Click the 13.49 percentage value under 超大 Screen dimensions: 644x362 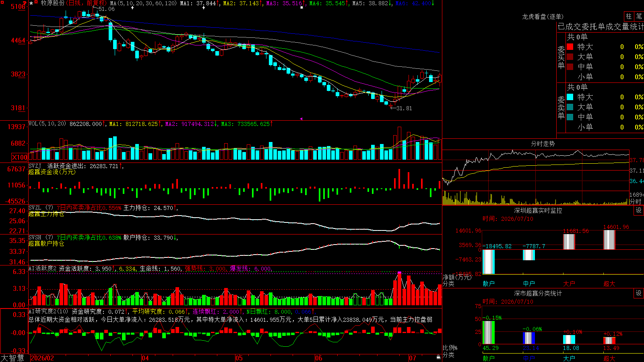[x=611, y=348]
